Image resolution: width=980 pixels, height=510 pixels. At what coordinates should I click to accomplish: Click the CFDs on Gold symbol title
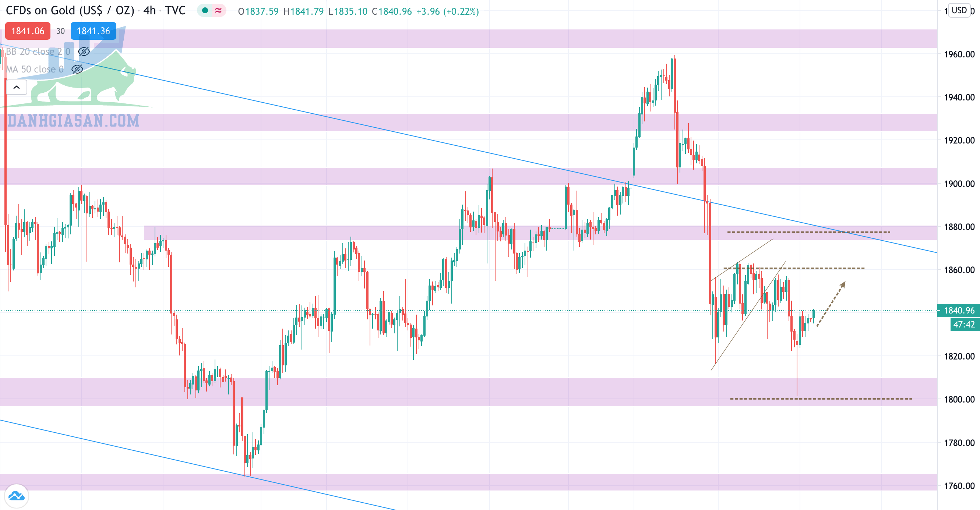pyautogui.click(x=70, y=11)
